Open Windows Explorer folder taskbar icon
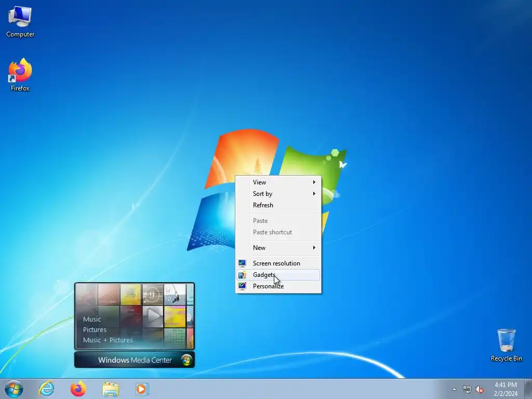 (111, 389)
